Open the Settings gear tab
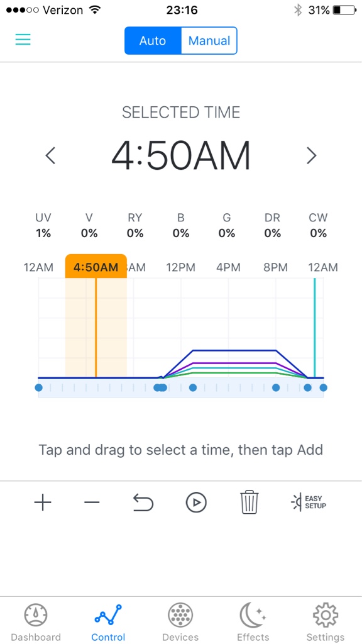Viewport: 362px width, 644px height. pyautogui.click(x=326, y=622)
